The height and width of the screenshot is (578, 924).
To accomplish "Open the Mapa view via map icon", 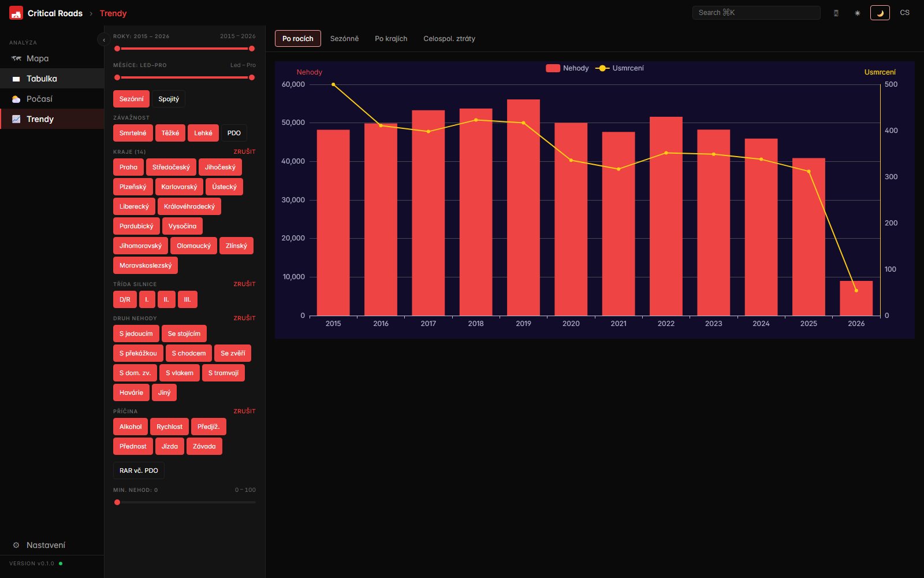I will [x=16, y=58].
